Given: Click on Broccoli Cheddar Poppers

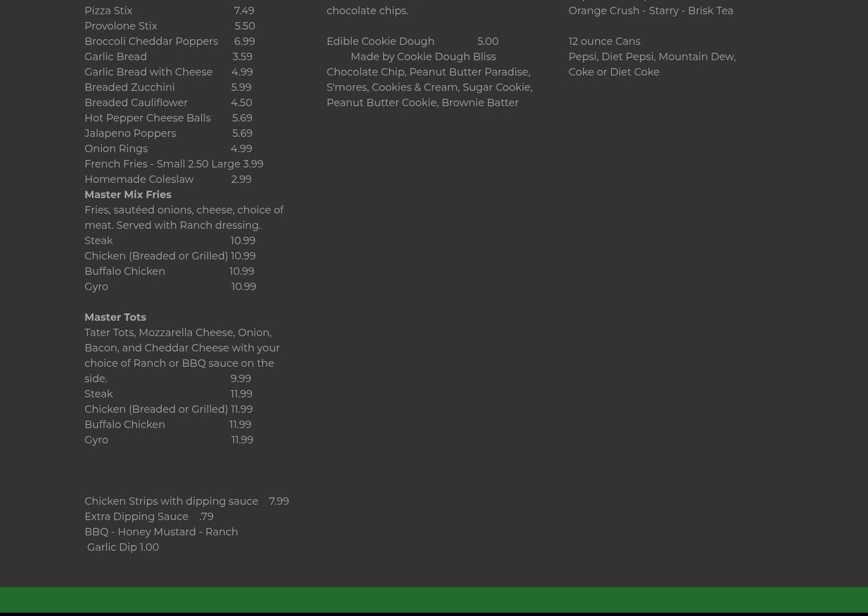Looking at the screenshot, I should [151, 41].
